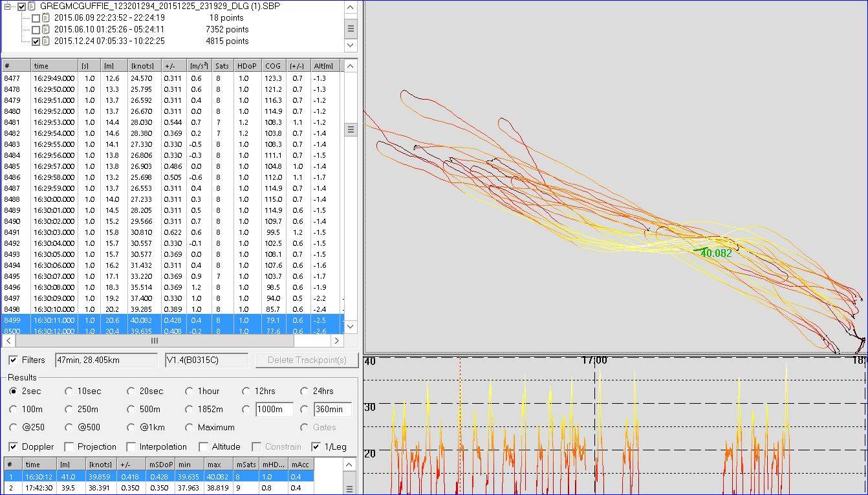Click the file icon beside the 2015.12.24 track
This screenshot has width=868, height=495.
pyautogui.click(x=46, y=41)
